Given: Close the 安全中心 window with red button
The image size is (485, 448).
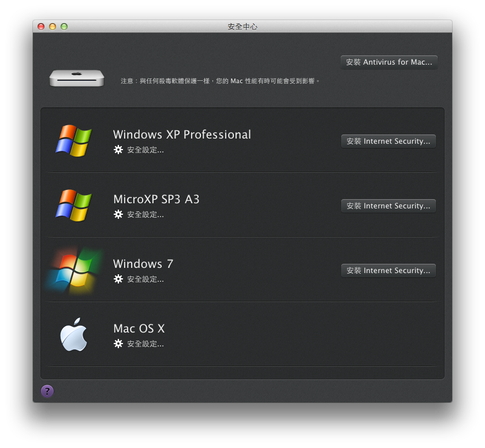Looking at the screenshot, I should pos(41,27).
